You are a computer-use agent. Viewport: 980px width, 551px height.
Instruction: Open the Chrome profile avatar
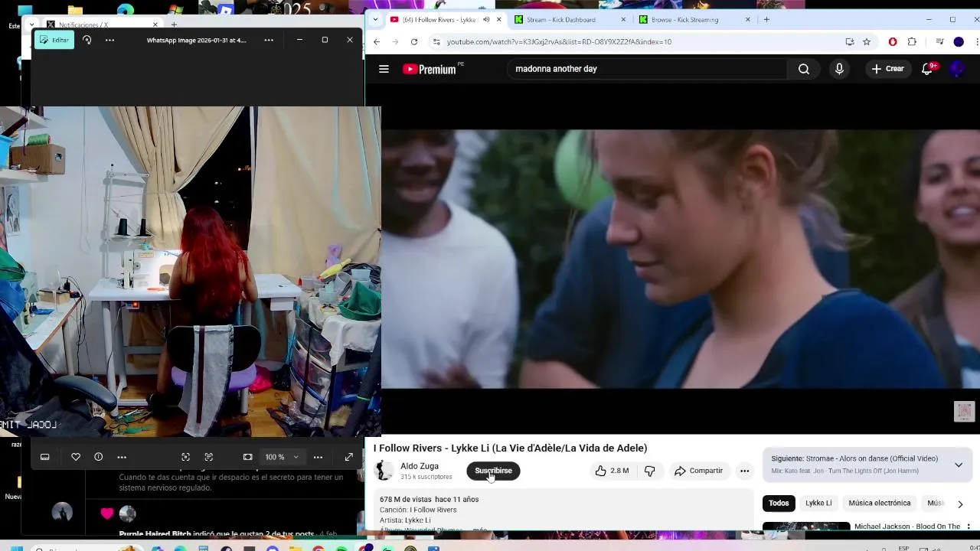[x=959, y=41]
